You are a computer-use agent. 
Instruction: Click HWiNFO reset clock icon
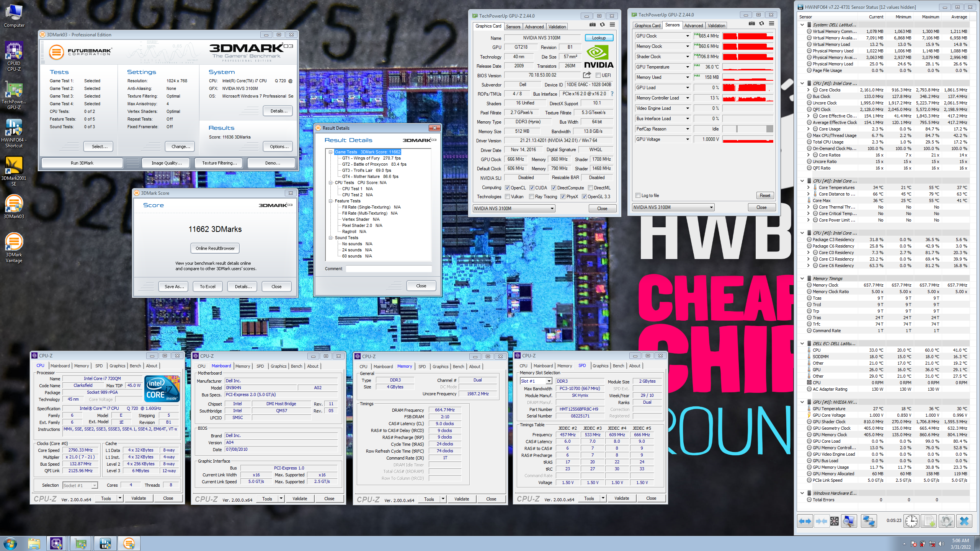pyautogui.click(x=911, y=521)
